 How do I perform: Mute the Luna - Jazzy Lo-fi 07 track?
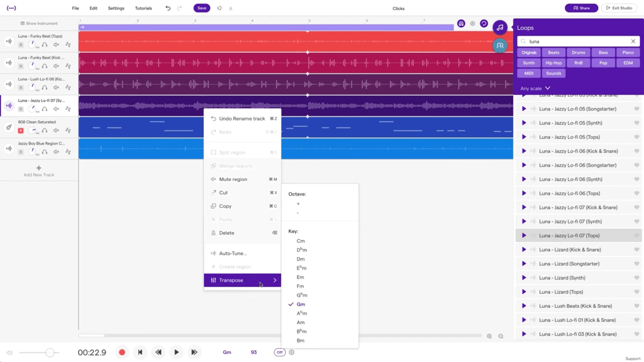(56, 109)
